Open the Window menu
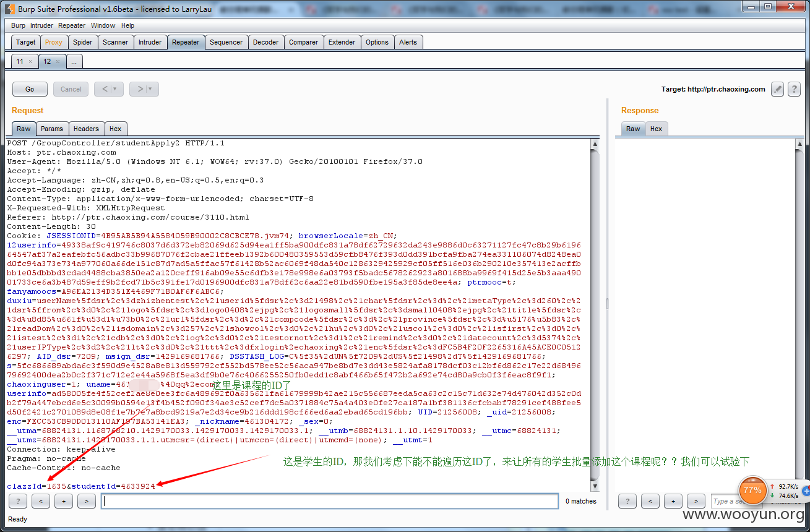 (x=103, y=25)
